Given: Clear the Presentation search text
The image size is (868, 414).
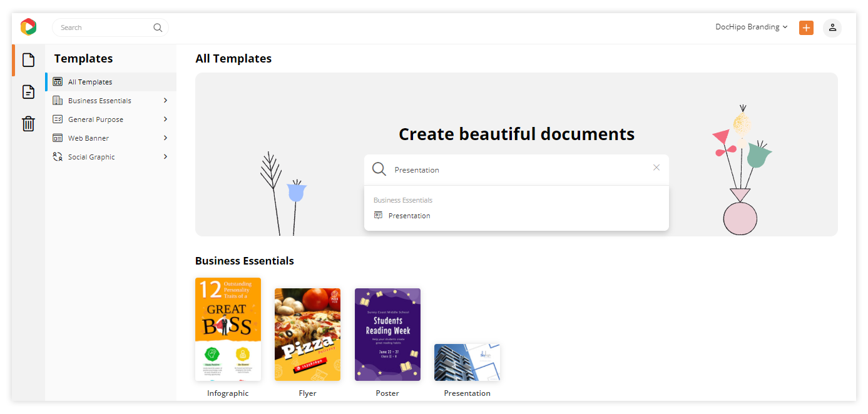Looking at the screenshot, I should tap(656, 168).
